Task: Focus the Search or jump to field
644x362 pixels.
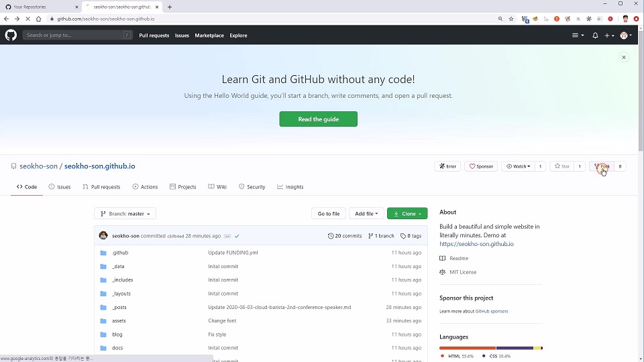Action: [x=74, y=35]
